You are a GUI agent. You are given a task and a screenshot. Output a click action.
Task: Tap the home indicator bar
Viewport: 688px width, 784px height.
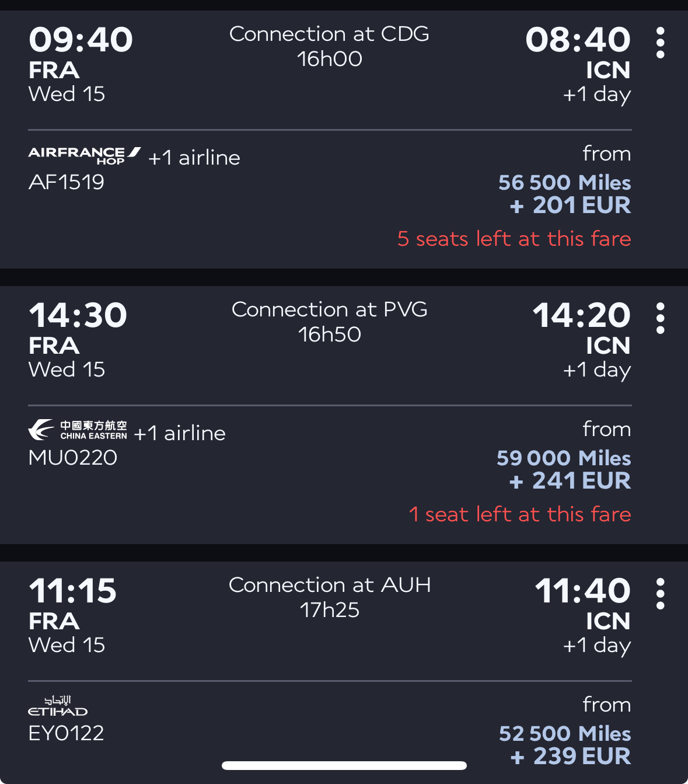(344, 765)
